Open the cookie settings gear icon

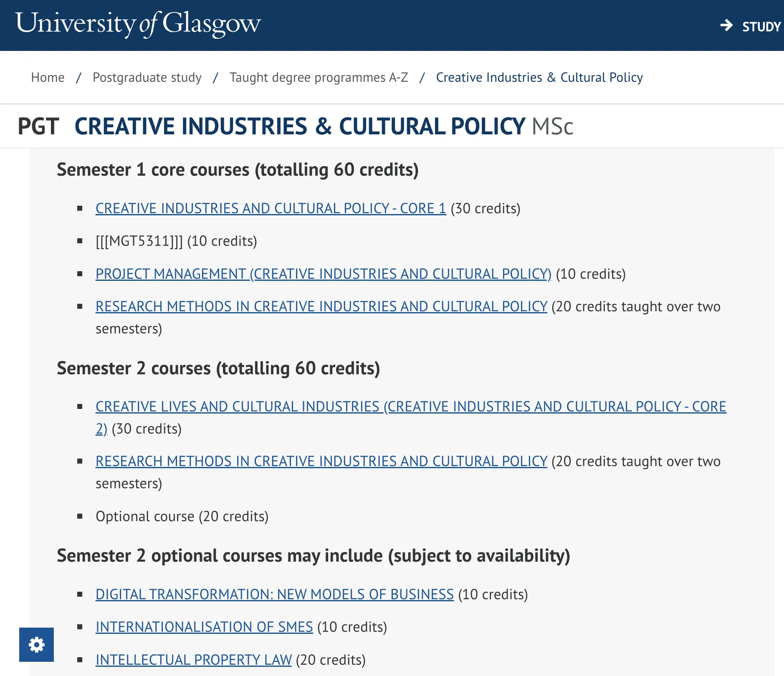click(36, 645)
